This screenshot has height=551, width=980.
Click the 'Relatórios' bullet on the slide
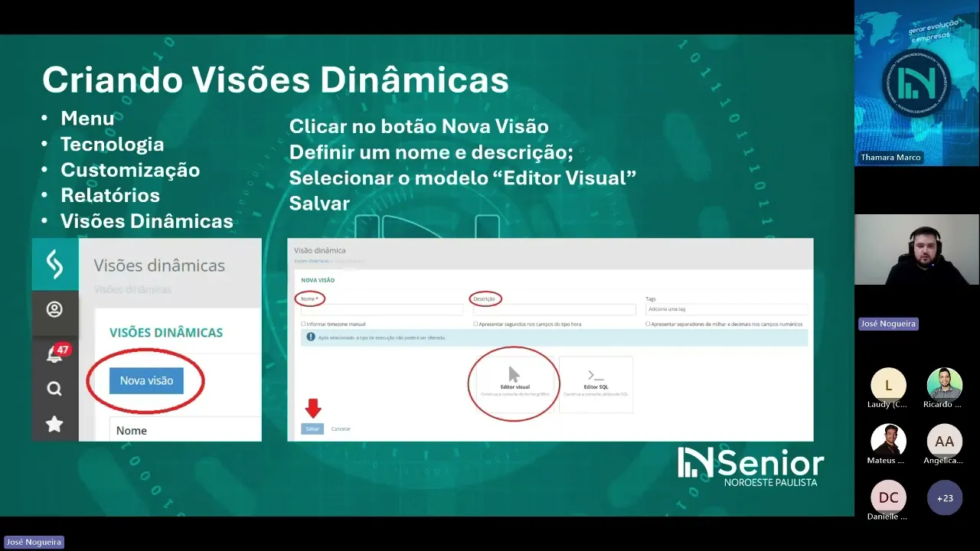pos(110,195)
